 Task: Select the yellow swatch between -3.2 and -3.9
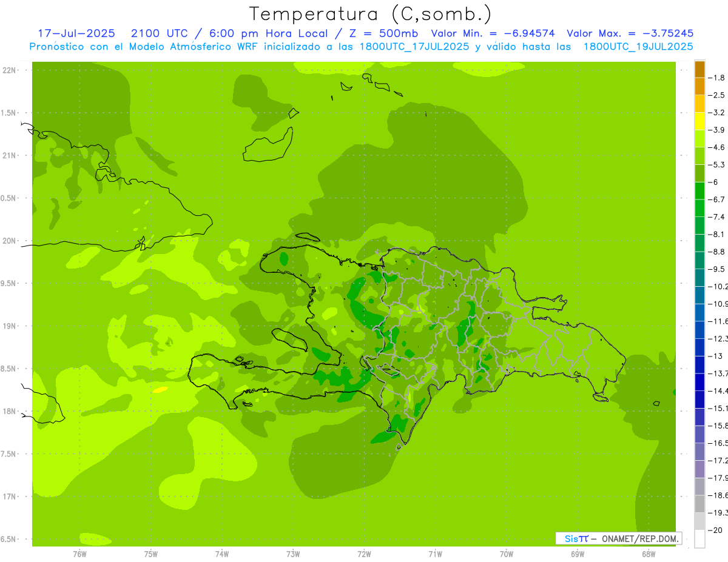point(699,121)
